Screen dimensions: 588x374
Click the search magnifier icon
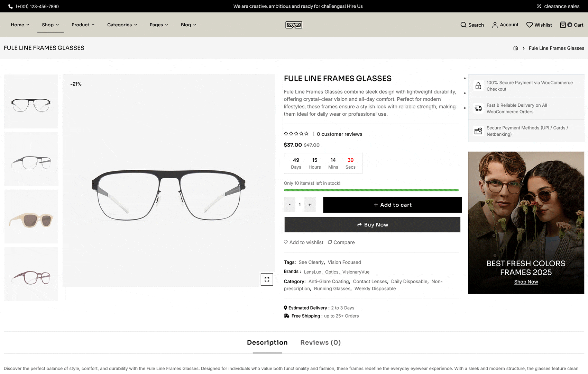[463, 25]
